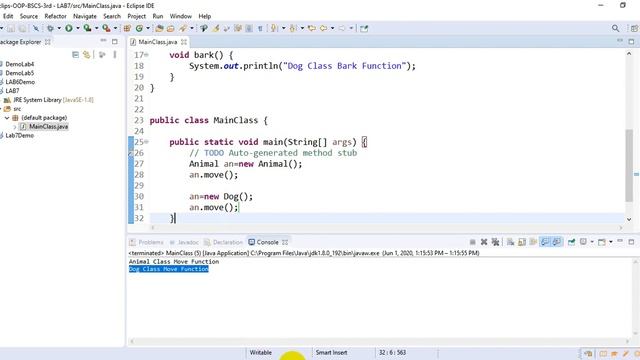Image resolution: width=640 pixels, height=360 pixels.
Task: Click the Skip All Breakpoints icon
Action: pyautogui.click(x=36, y=28)
